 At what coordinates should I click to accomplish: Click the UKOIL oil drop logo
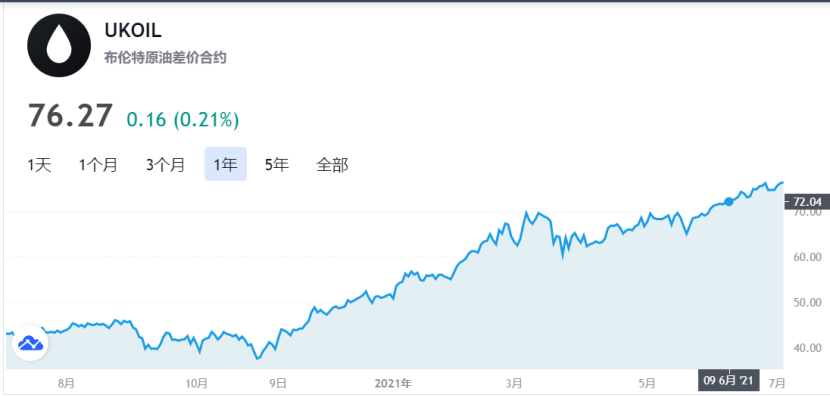pyautogui.click(x=59, y=46)
